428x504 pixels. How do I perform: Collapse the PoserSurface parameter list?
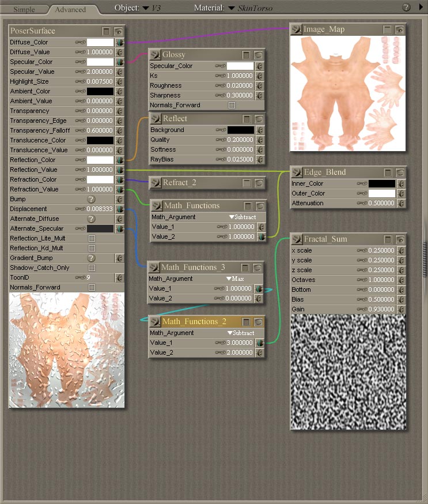point(106,31)
